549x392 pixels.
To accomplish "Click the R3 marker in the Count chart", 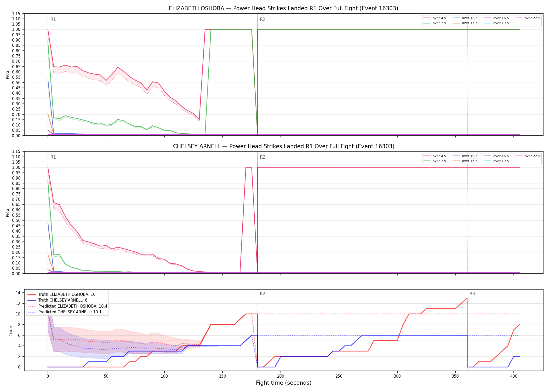I will click(x=472, y=294).
